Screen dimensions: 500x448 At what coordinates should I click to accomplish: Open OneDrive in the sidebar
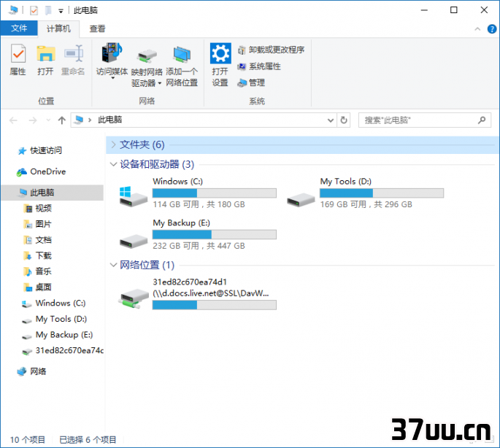pos(48,171)
